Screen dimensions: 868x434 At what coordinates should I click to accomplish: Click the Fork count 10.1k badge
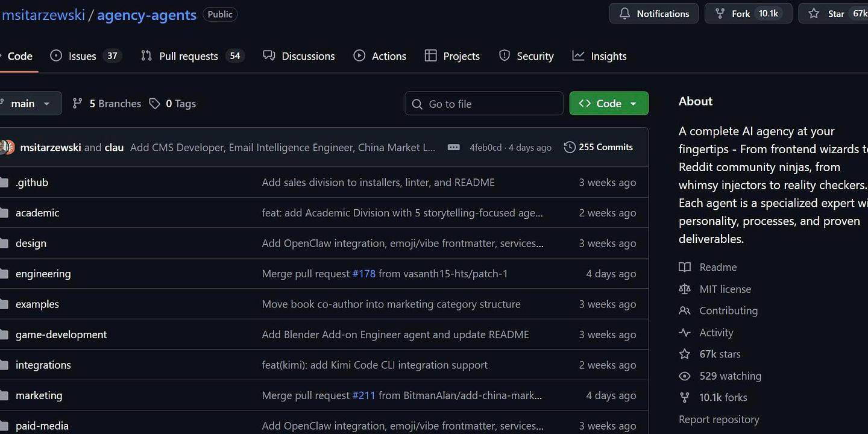[768, 13]
